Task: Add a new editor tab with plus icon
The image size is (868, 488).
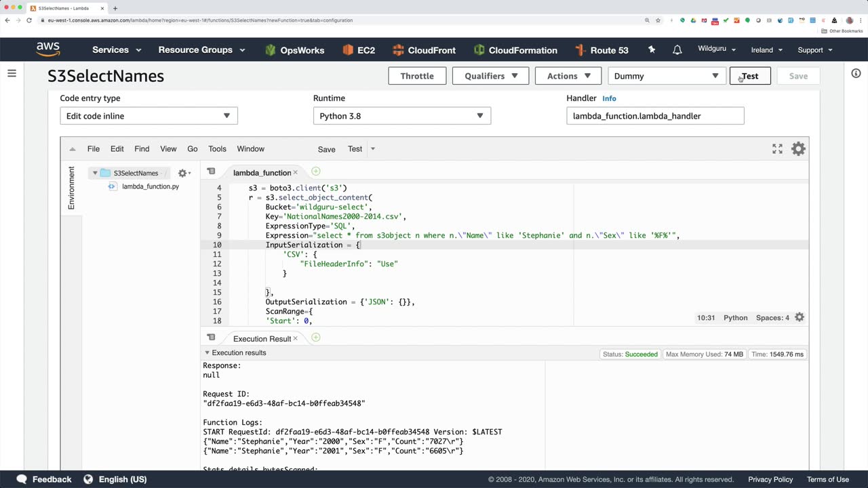Action: click(315, 172)
